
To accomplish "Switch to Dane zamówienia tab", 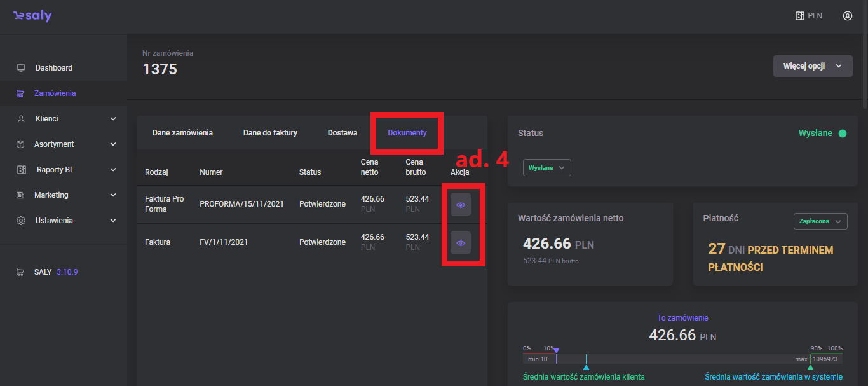I will (x=182, y=133).
